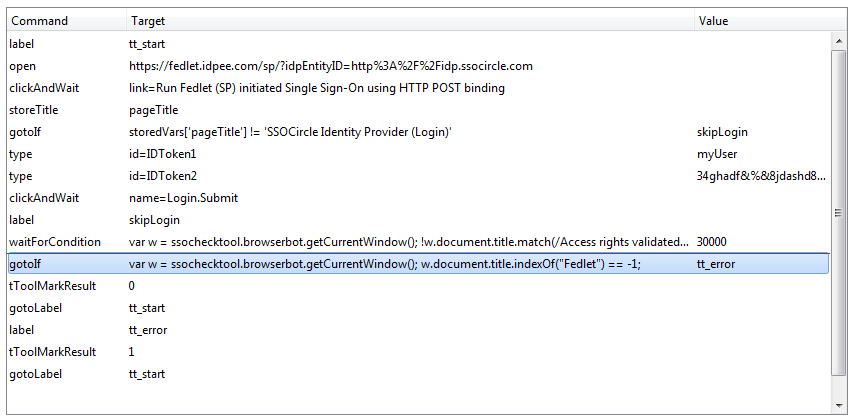
Task: Click the Value column header
Action: coord(771,21)
